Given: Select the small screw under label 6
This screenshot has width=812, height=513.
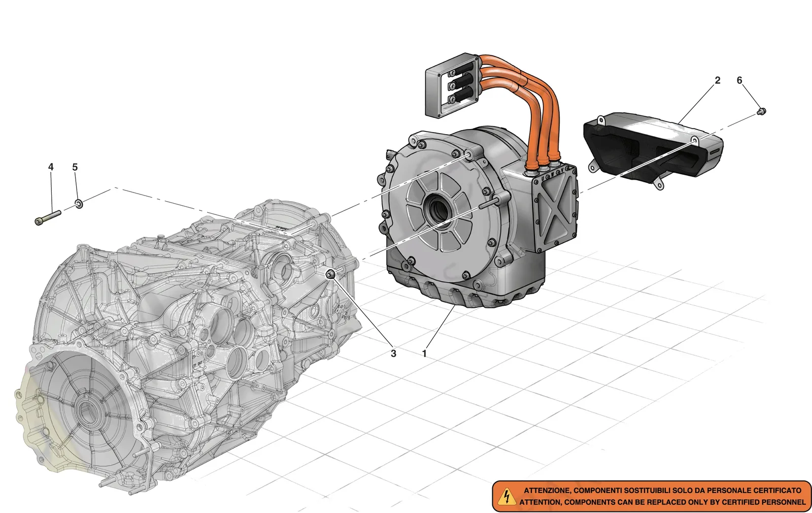Looking at the screenshot, I should pyautogui.click(x=761, y=111).
